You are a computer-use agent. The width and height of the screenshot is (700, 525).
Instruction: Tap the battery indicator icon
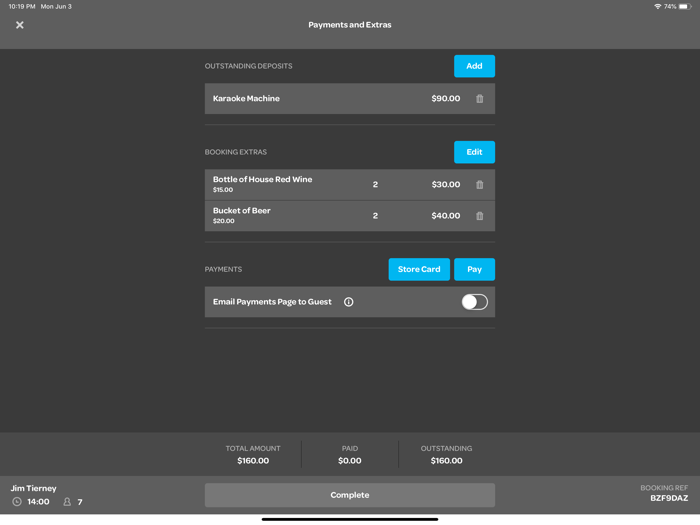point(685,6)
